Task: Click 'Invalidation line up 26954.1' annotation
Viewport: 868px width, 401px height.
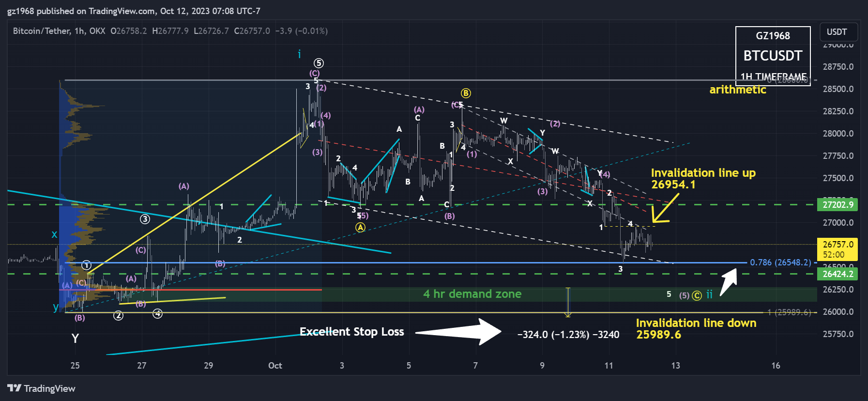Action: click(x=703, y=179)
